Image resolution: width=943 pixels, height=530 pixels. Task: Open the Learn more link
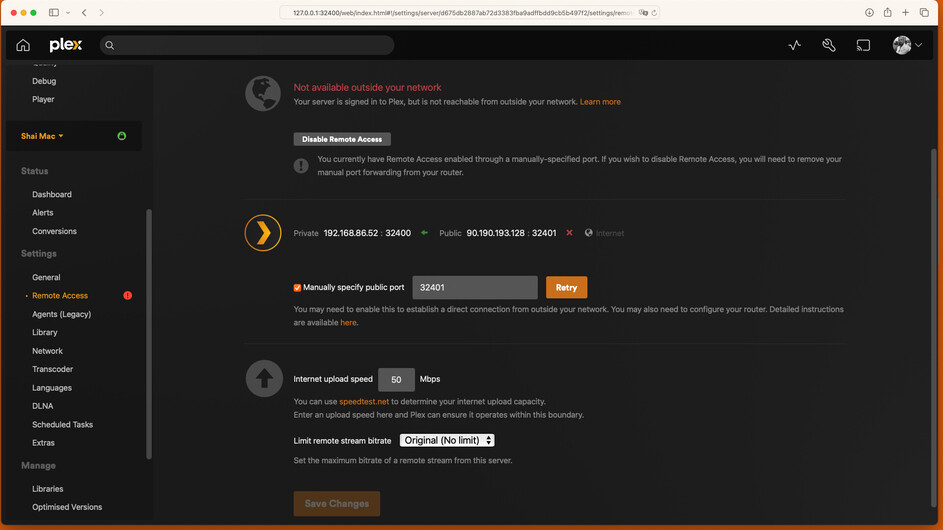[600, 102]
